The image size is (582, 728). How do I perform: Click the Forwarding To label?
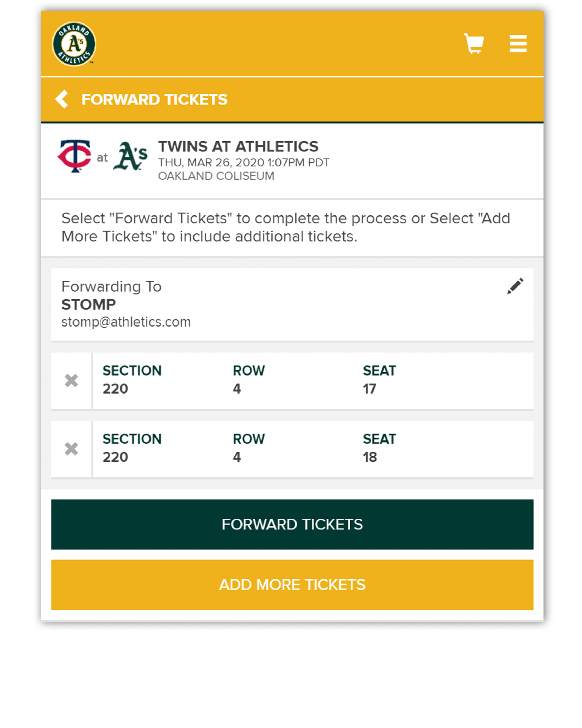111,286
